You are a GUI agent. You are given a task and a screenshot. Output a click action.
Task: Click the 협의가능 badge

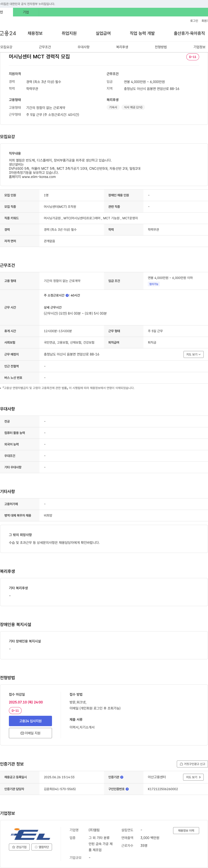[x=154, y=284]
